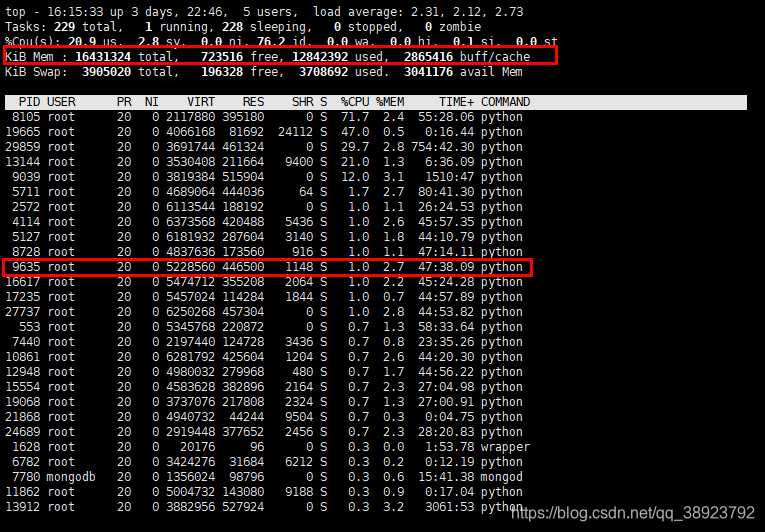Click the RES column header
The image size is (765, 532).
coord(254,102)
